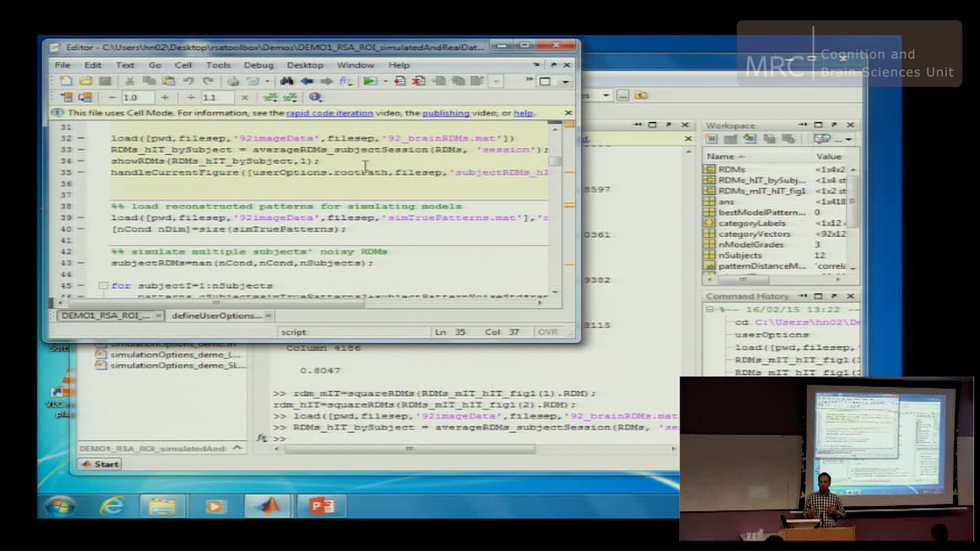Switch to DEMO1_RSA_ROI editor tab
Viewport: 980px width, 551px height.
pyautogui.click(x=105, y=316)
